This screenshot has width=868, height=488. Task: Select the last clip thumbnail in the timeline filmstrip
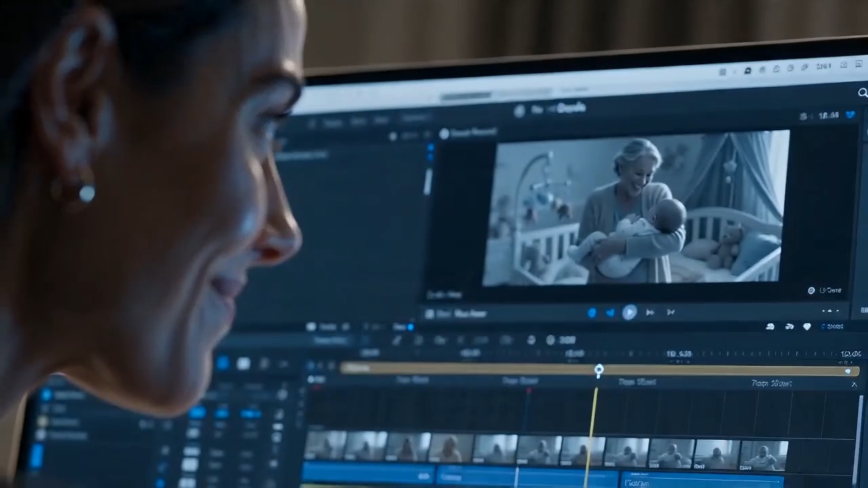click(x=764, y=455)
